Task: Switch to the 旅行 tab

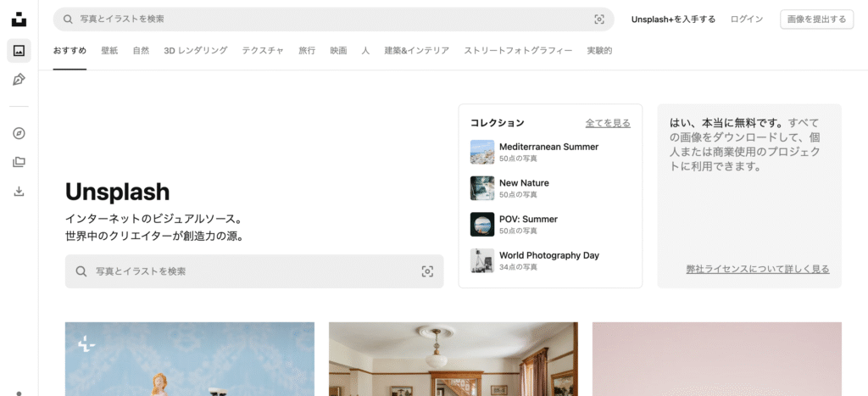Action: tap(307, 50)
